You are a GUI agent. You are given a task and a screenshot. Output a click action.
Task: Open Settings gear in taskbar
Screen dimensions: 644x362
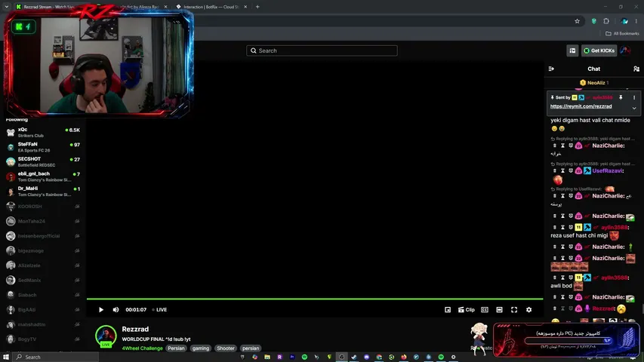(x=454, y=357)
